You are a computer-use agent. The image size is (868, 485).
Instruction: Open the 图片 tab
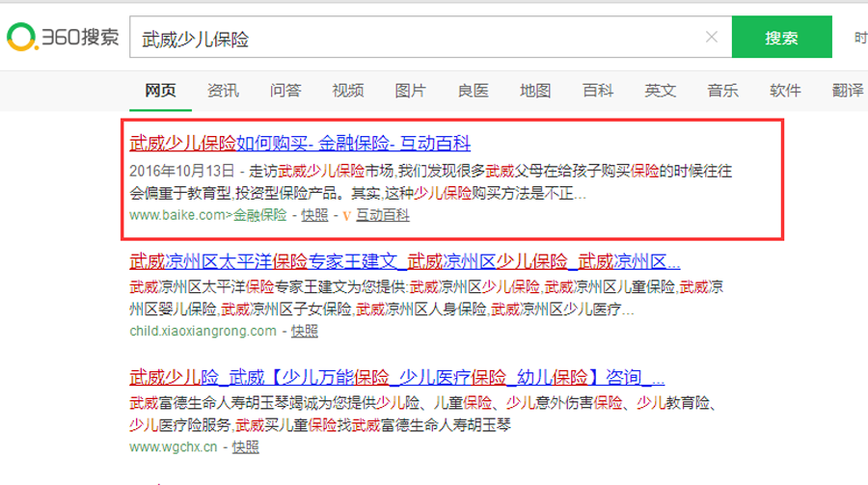click(410, 91)
